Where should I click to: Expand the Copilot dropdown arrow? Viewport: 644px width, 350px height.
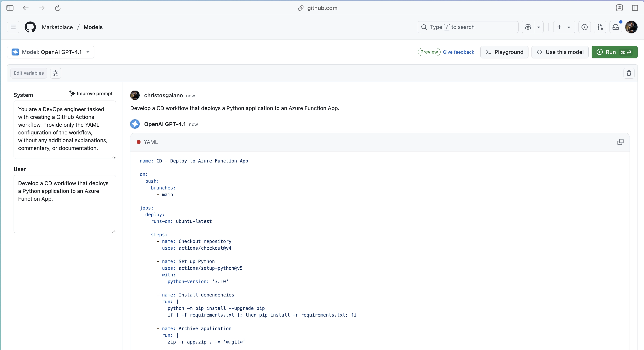[539, 27]
